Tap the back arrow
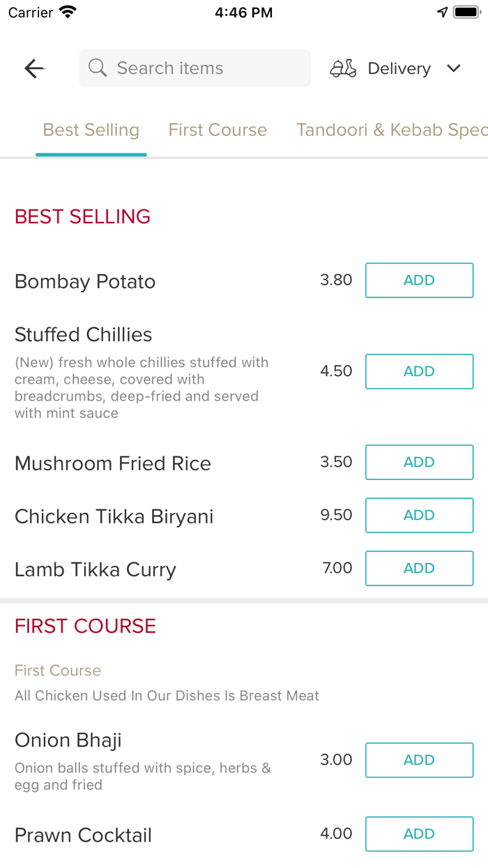Viewport: 488px width, 868px height. coord(34,68)
